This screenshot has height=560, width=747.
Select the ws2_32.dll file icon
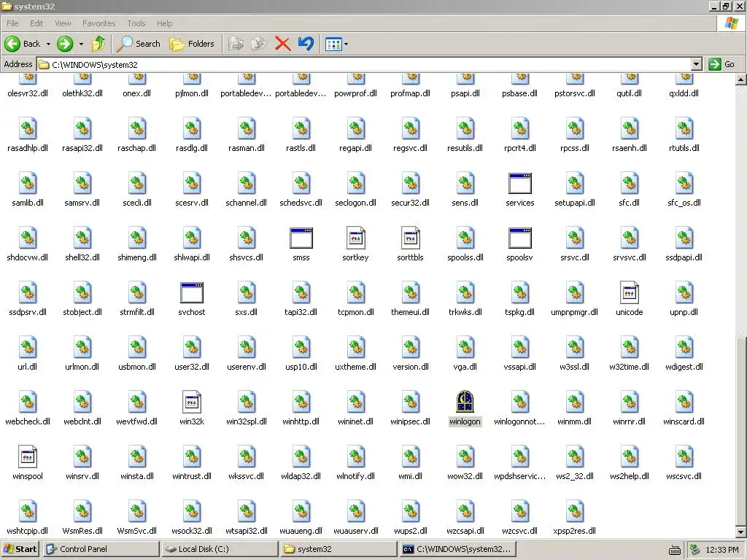pyautogui.click(x=575, y=457)
